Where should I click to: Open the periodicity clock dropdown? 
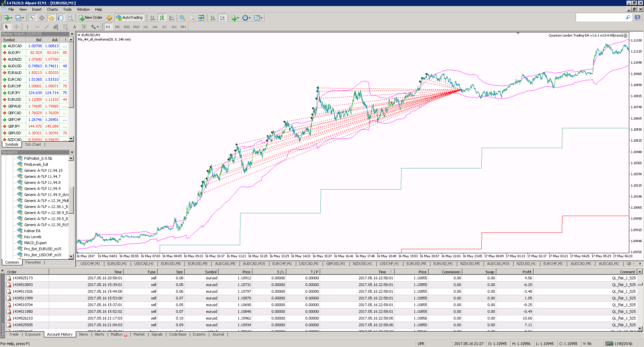tap(247, 18)
